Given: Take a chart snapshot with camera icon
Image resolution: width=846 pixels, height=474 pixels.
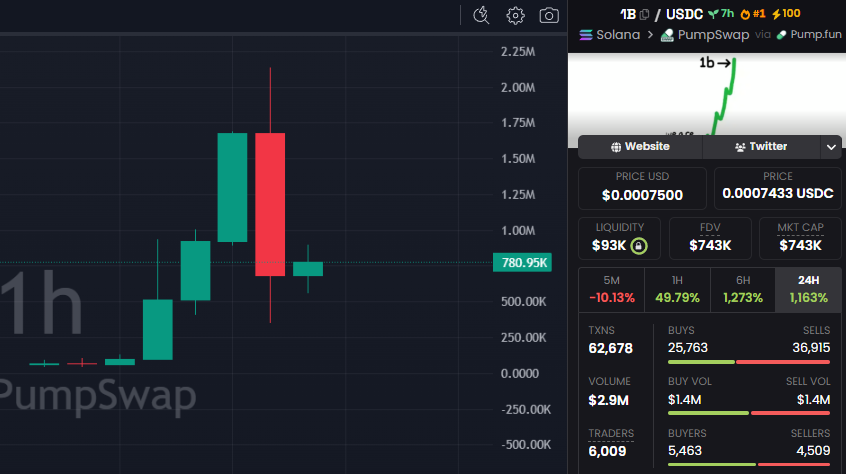Looking at the screenshot, I should click(x=549, y=16).
